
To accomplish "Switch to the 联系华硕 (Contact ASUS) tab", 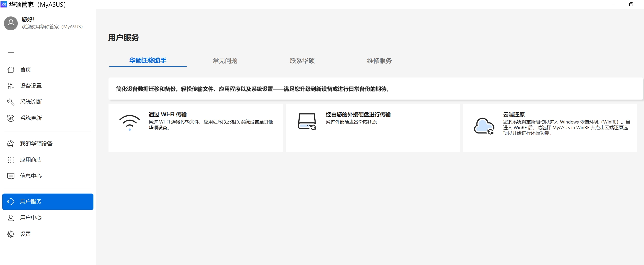I will click(302, 61).
